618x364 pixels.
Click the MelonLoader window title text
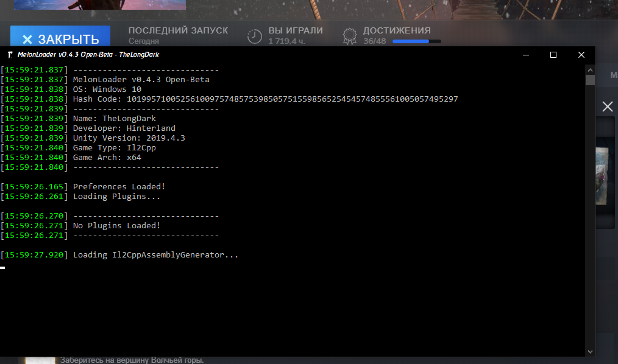88,55
